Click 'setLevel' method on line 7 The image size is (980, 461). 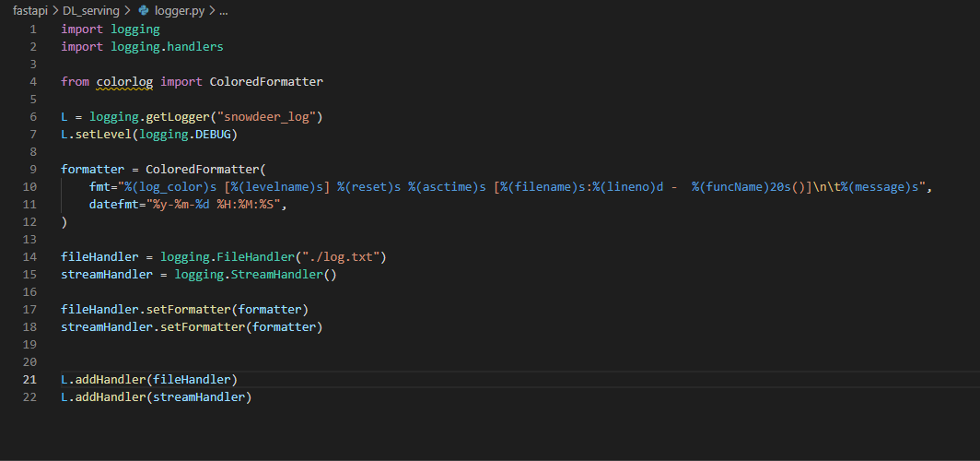[x=103, y=134]
